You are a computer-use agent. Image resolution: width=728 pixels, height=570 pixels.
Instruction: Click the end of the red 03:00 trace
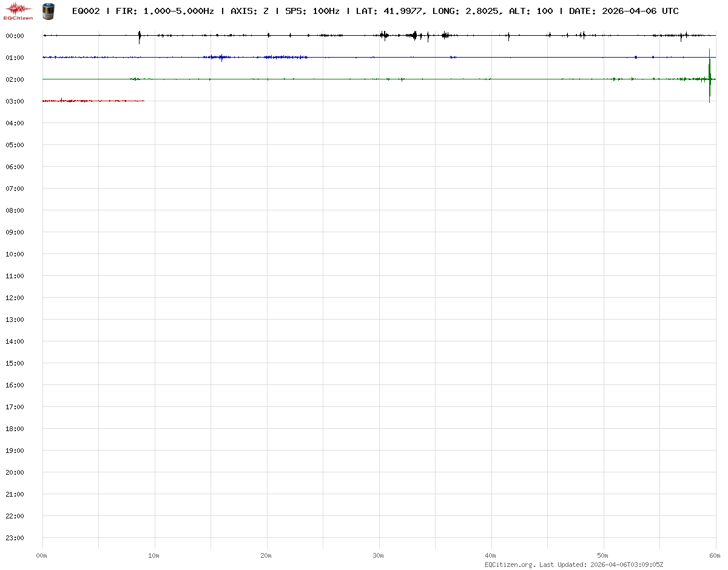tap(143, 101)
